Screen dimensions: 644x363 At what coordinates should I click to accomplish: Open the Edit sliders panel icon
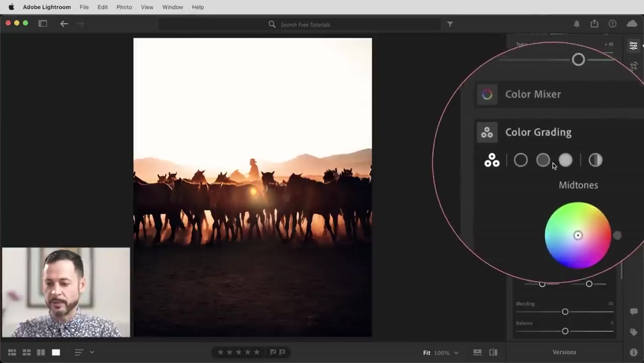pos(634,46)
